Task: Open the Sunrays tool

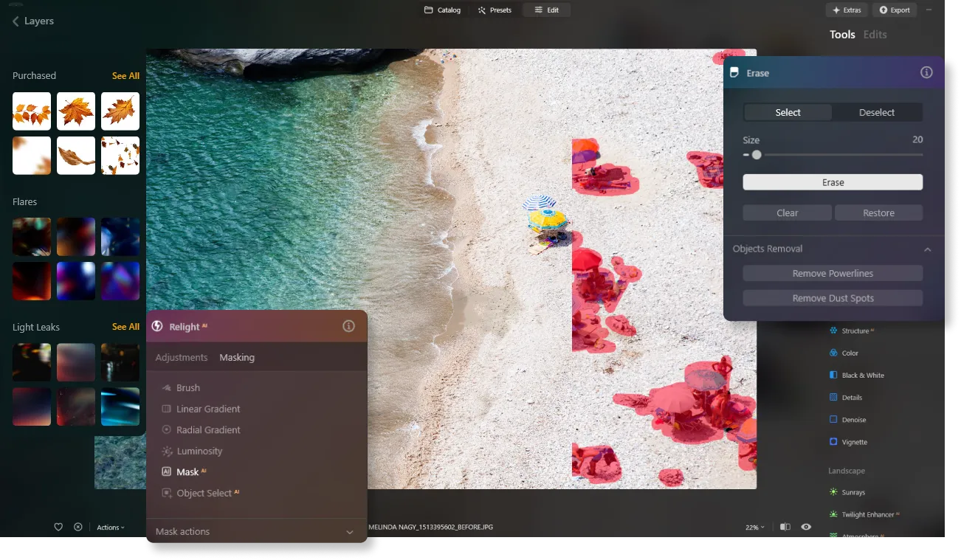Action: (847, 492)
